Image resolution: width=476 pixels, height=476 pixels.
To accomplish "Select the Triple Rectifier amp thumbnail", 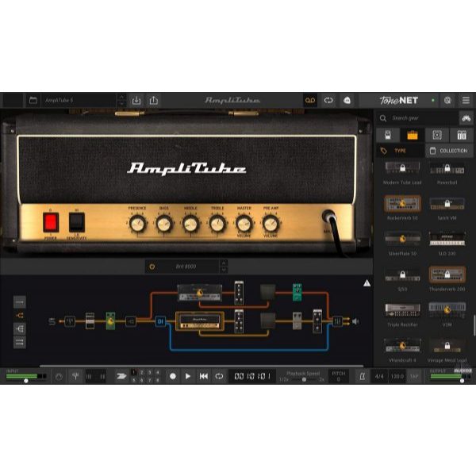I will coord(402,309).
